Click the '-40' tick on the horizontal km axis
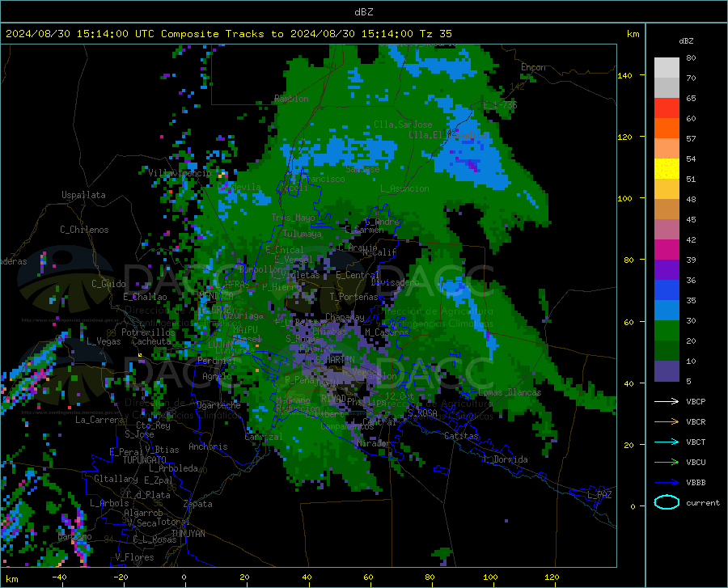The height and width of the screenshot is (588, 728). point(59,577)
